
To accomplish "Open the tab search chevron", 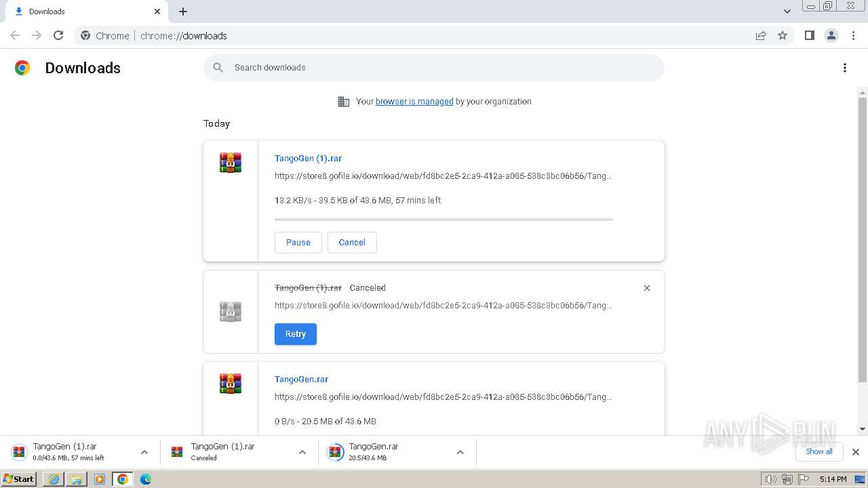I will pos(787,12).
